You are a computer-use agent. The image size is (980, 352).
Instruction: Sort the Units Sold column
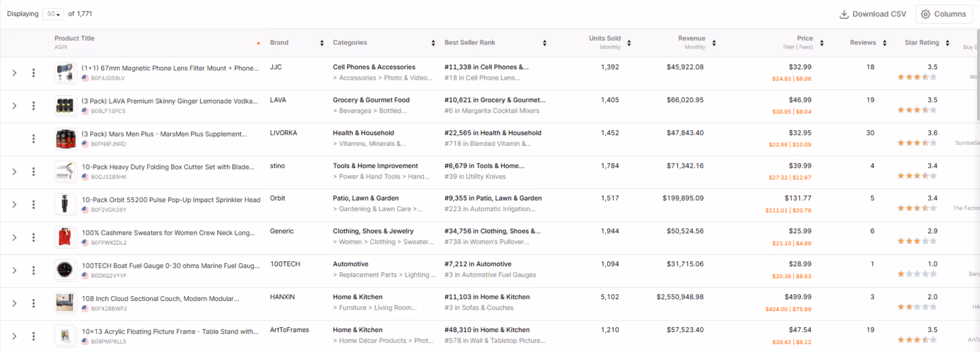point(629,43)
